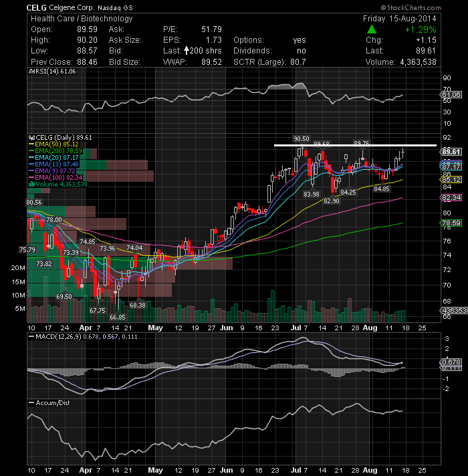Click the SCTR (Large) value 80.7
Screen dimensions: 468x476
tap(298, 62)
